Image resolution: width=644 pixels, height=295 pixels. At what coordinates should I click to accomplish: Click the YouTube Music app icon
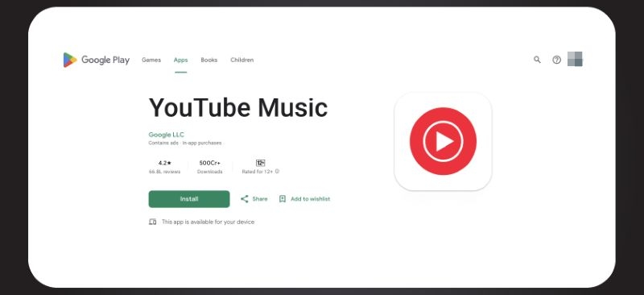[x=444, y=141]
